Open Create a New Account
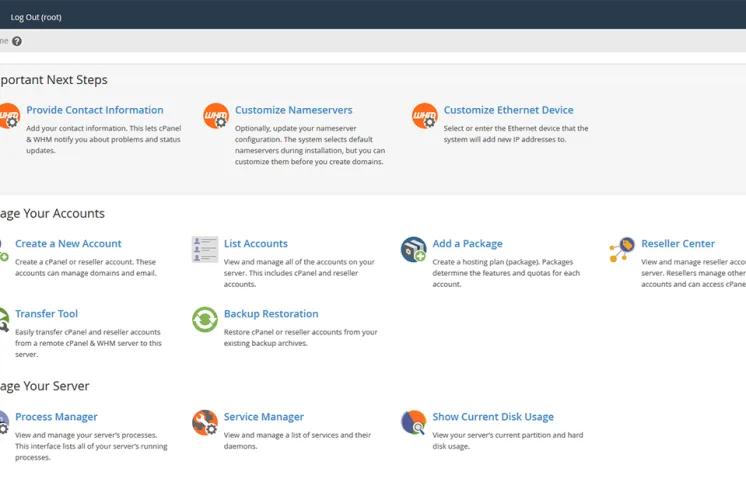 point(68,244)
